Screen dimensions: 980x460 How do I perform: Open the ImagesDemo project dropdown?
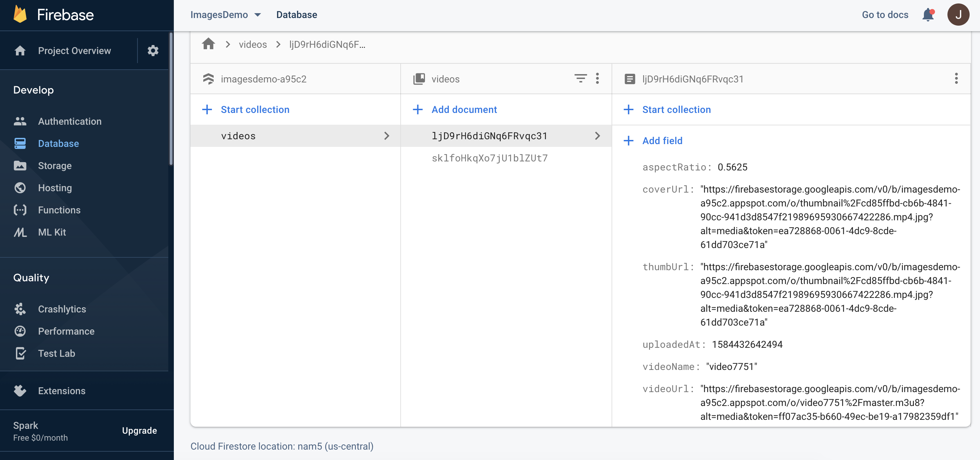pyautogui.click(x=225, y=15)
